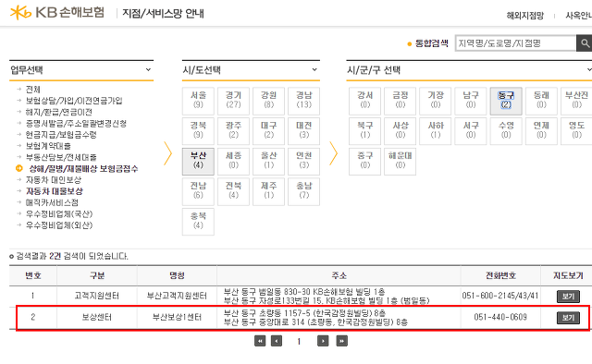Choose 충남 (7) region button
Viewport: 592px width, 364px height.
pos(304,191)
